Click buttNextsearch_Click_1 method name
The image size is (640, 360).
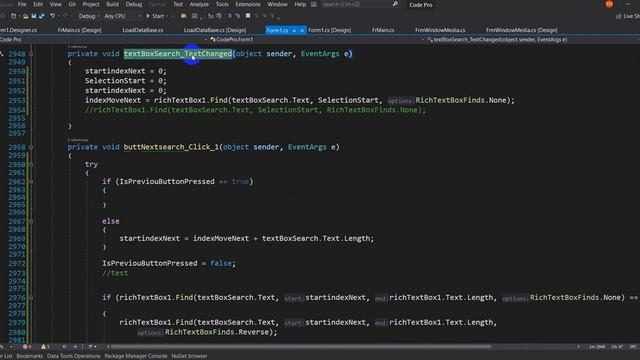tap(171, 147)
